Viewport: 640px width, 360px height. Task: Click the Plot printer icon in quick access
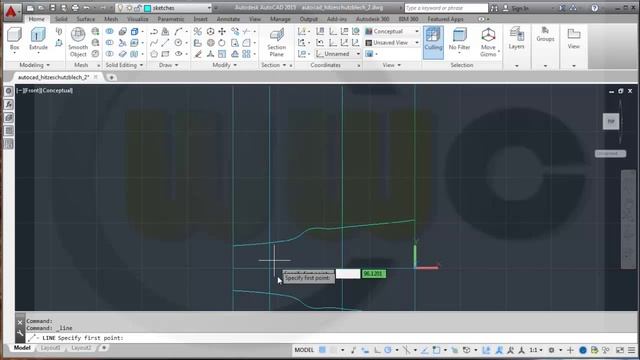[x=75, y=8]
